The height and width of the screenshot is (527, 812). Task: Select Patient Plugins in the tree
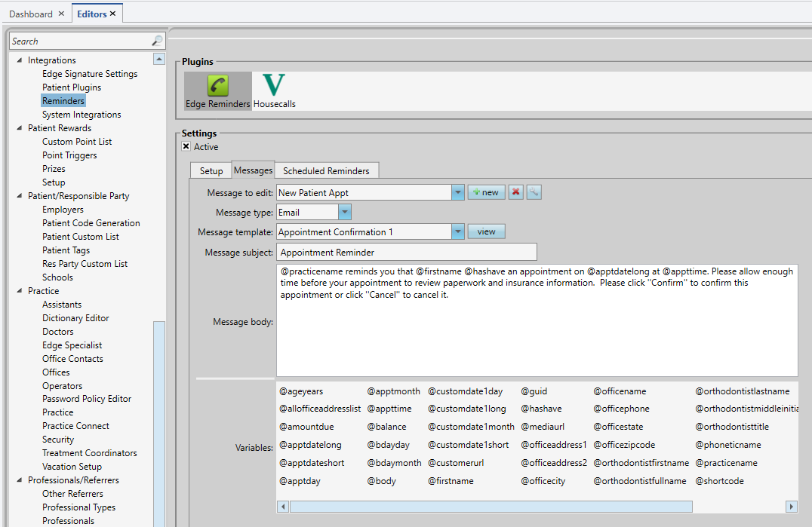point(72,87)
